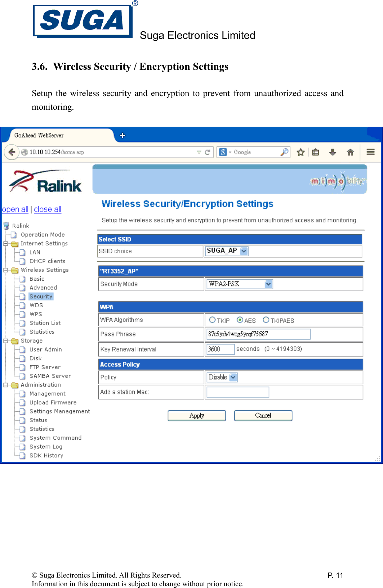Open the Station List page
Image resolution: width=383 pixels, height=588 pixels.
click(45, 323)
